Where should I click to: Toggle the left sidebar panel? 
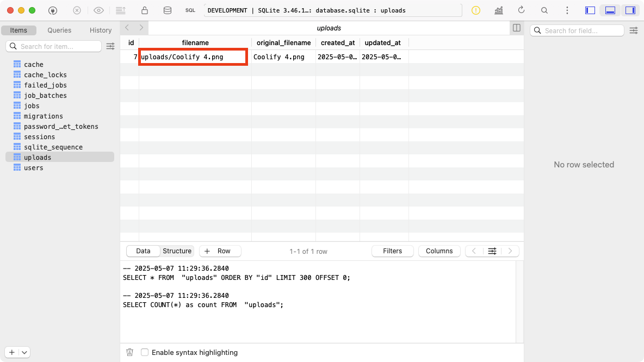click(x=590, y=10)
